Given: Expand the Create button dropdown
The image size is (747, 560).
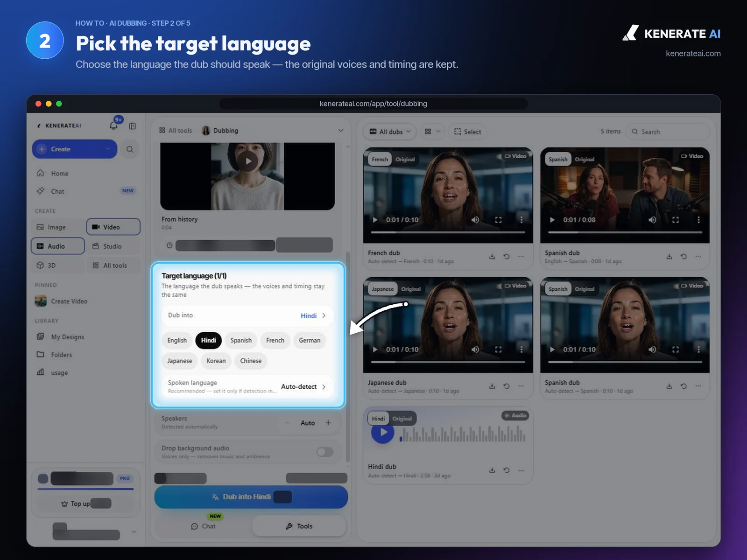Looking at the screenshot, I should click(108, 149).
